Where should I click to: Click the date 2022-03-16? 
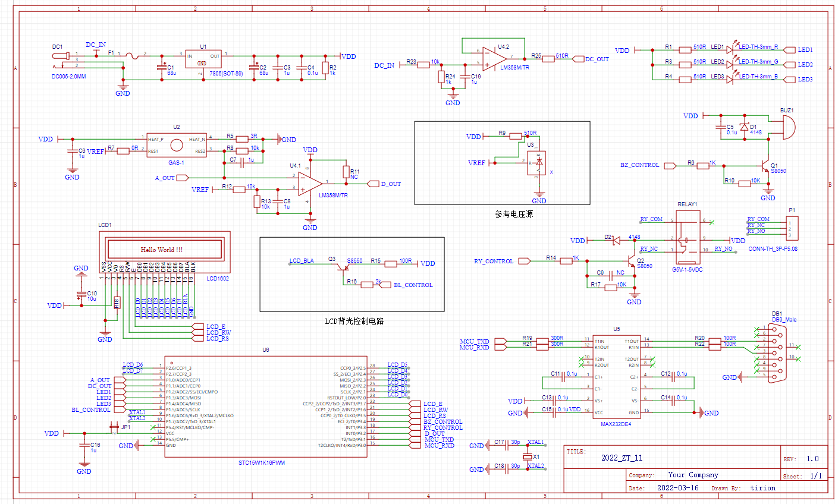(x=677, y=488)
